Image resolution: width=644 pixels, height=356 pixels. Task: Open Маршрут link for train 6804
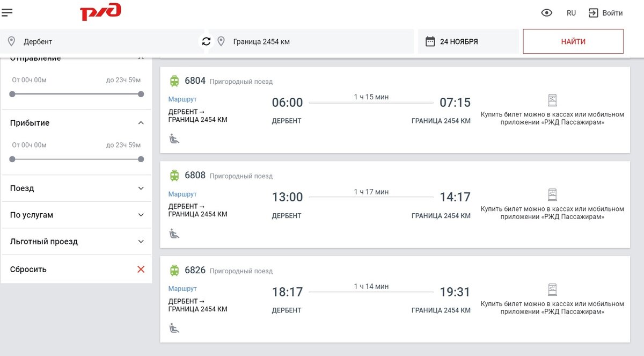coord(182,99)
